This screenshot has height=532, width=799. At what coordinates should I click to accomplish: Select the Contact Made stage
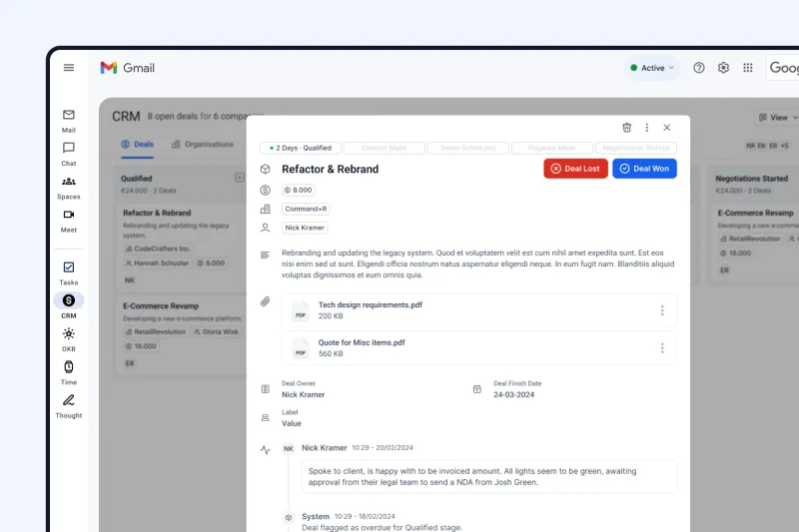(385, 148)
